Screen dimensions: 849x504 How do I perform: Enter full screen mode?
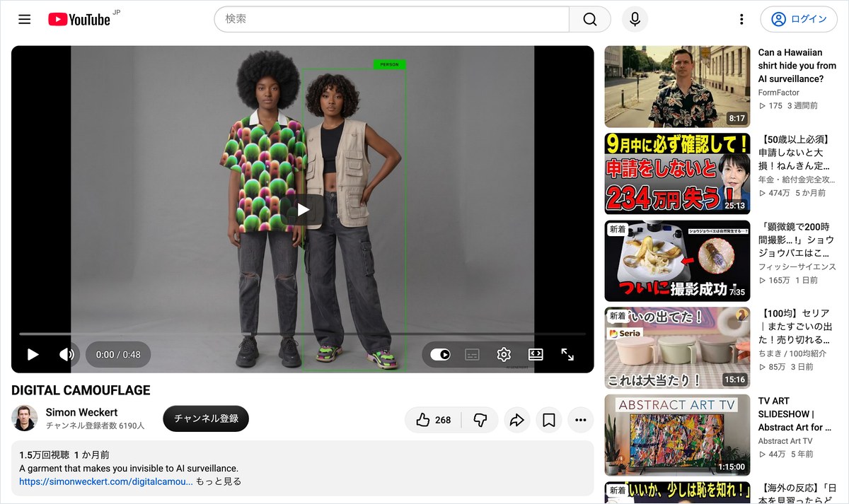click(567, 354)
